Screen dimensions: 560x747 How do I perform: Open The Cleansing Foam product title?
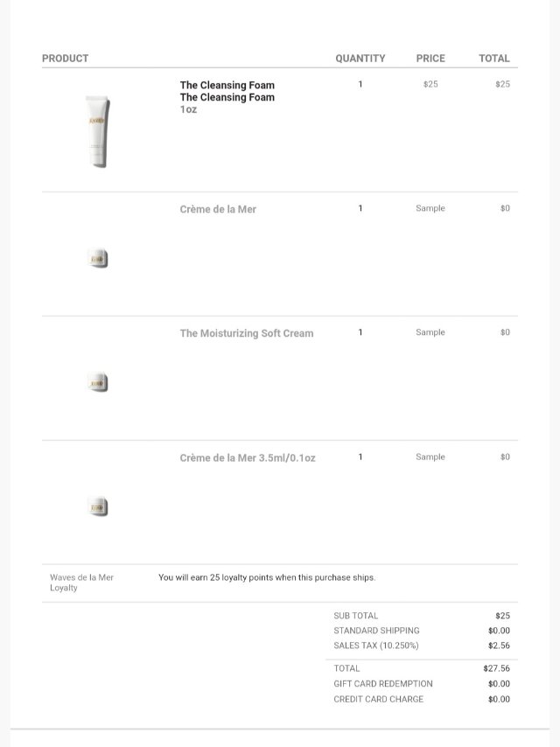227,86
